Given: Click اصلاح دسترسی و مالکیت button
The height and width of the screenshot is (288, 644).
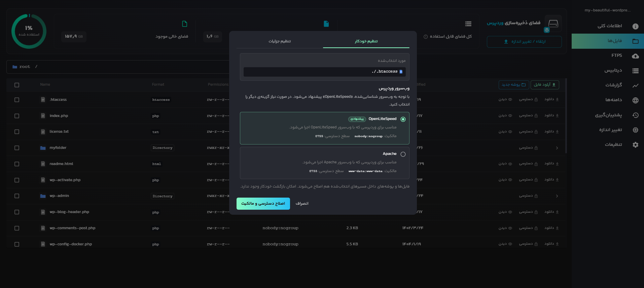Looking at the screenshot, I should (263, 204).
